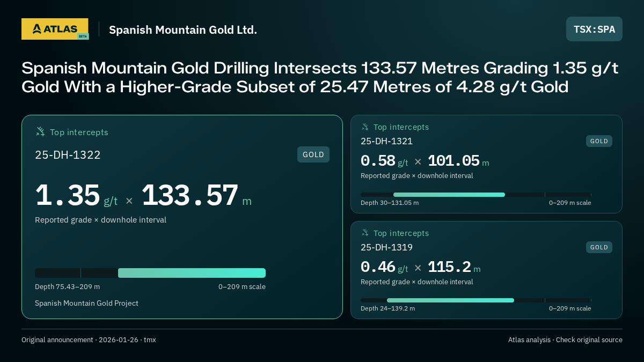Click the drill icon in the 25-DH-1321 card

coord(365,127)
